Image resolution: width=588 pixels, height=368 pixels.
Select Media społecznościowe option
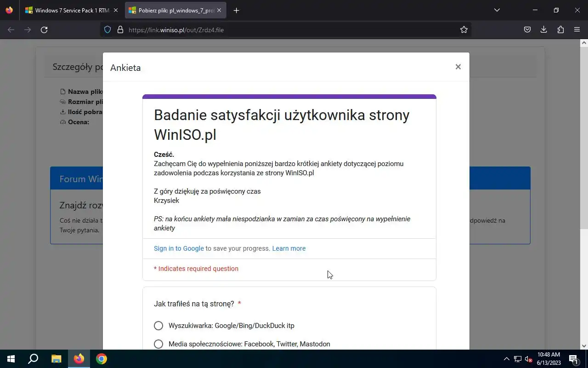pyautogui.click(x=158, y=344)
